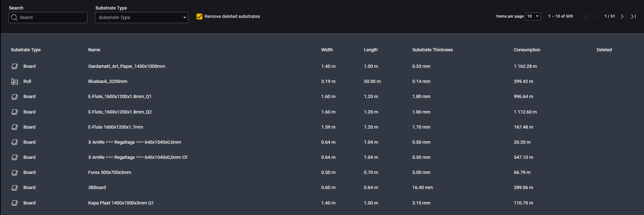Click the Board icon for Gardamatt_Art_Paper row
644x215 pixels.
15,66
